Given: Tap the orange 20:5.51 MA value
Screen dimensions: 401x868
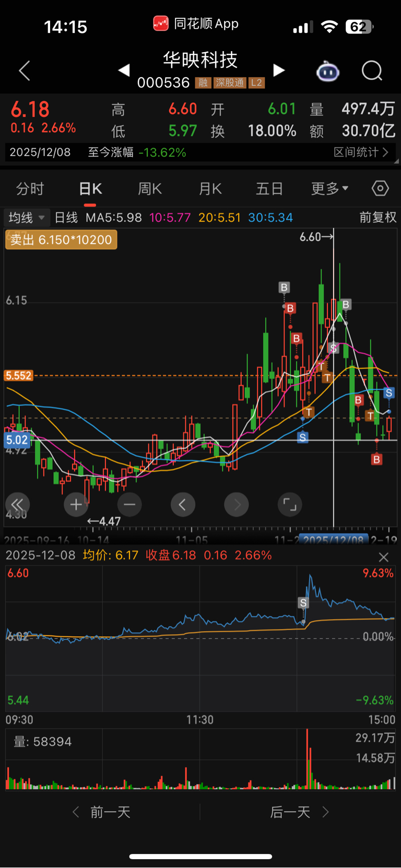Looking at the screenshot, I should [x=220, y=218].
